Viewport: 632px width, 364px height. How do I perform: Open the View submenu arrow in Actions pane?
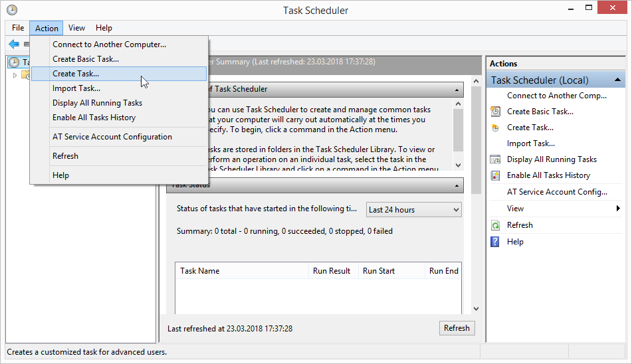click(618, 208)
